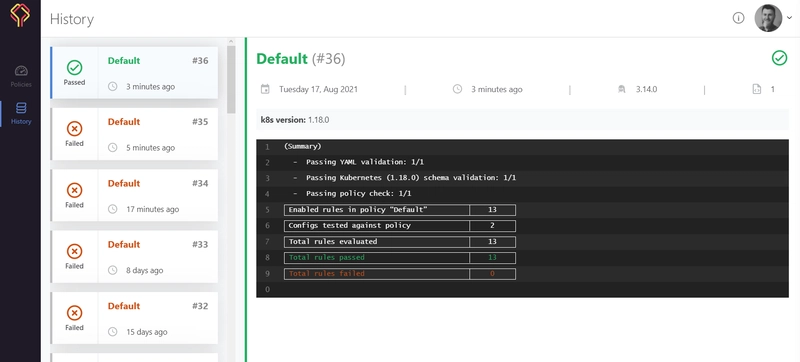Viewport: 800px width, 362px height.
Task: Click the scrollbar up arrow in history list
Action: point(231,41)
